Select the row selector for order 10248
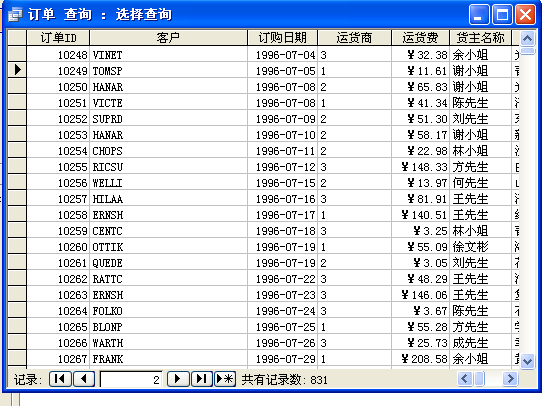554x406 pixels. (x=17, y=54)
